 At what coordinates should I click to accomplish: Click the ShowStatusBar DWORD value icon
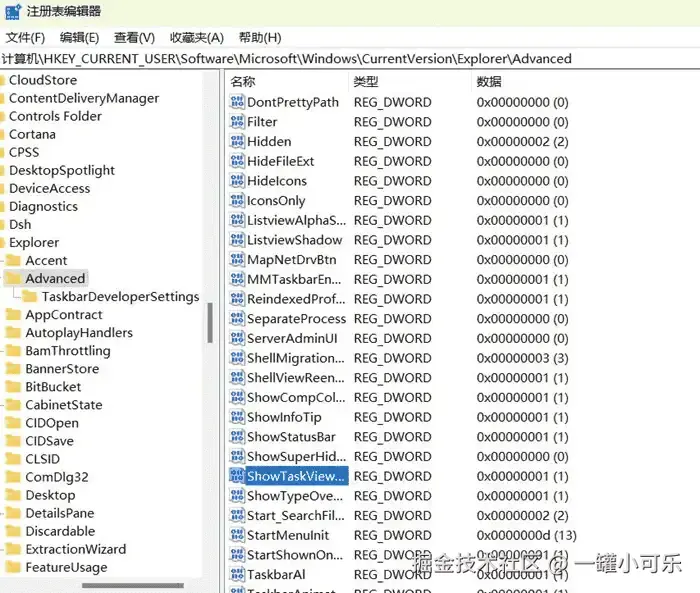click(x=237, y=436)
